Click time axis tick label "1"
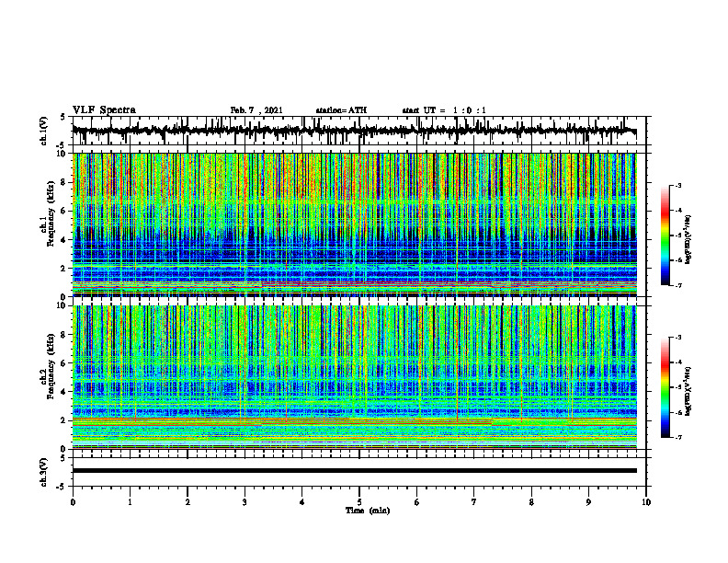728x563 pixels. click(x=130, y=502)
